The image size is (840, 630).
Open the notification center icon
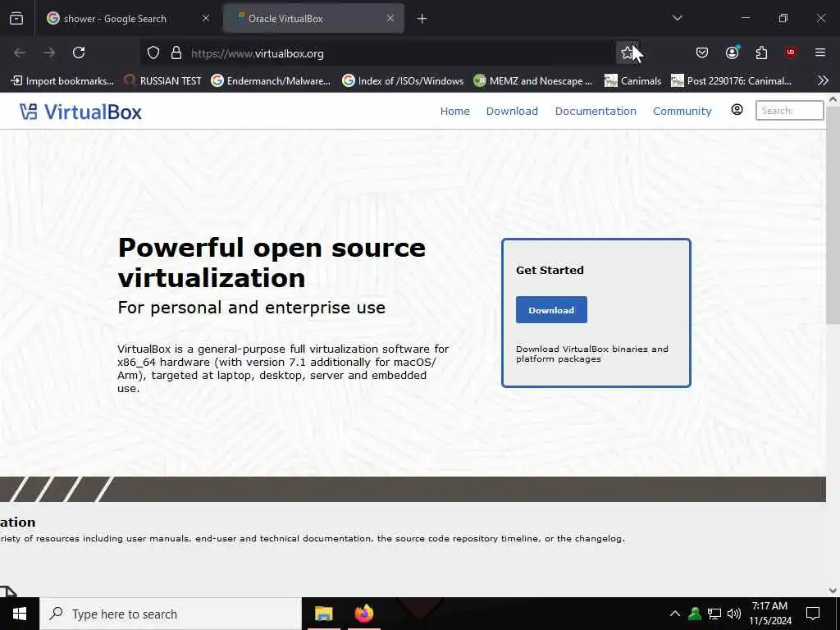point(813,614)
